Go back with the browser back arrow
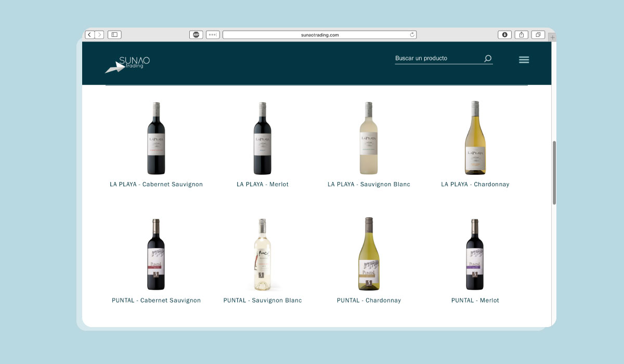 (89, 35)
